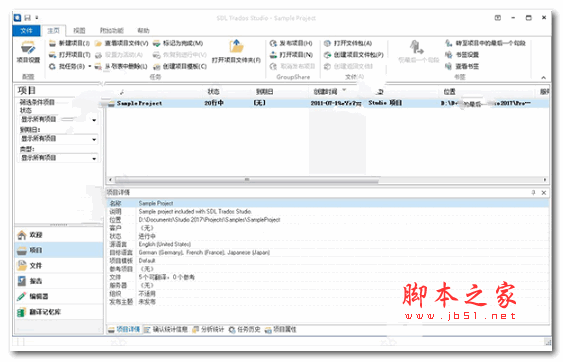Viewport: 563px width, 362px height.
Task: Open the quick access toolbar customize arrow
Action: tap(37, 18)
